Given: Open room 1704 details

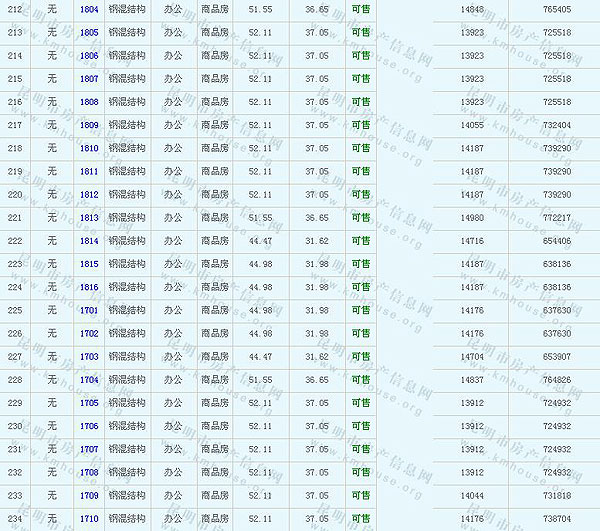Looking at the screenshot, I should 89,380.
